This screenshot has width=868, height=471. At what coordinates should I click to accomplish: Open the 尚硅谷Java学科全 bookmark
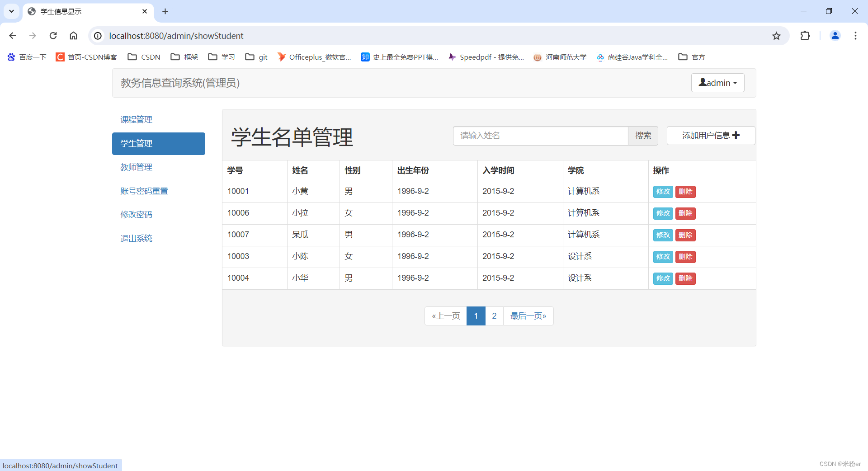click(x=632, y=57)
